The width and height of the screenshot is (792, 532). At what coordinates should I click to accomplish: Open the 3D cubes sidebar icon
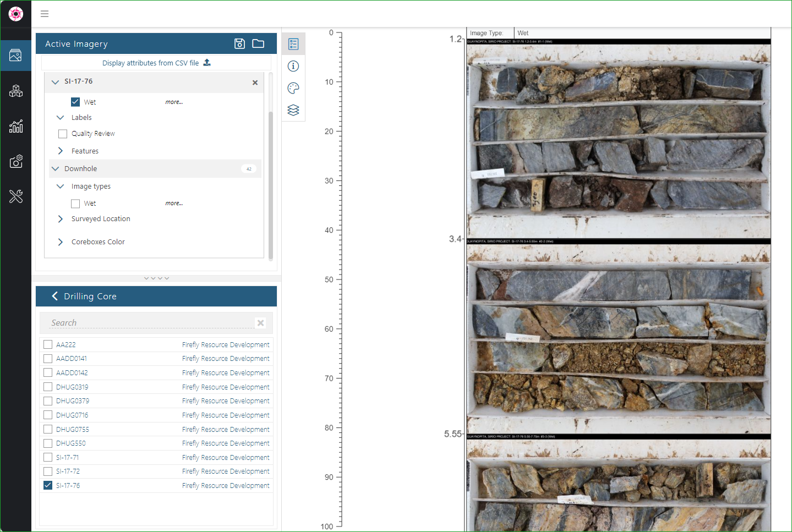(15, 91)
